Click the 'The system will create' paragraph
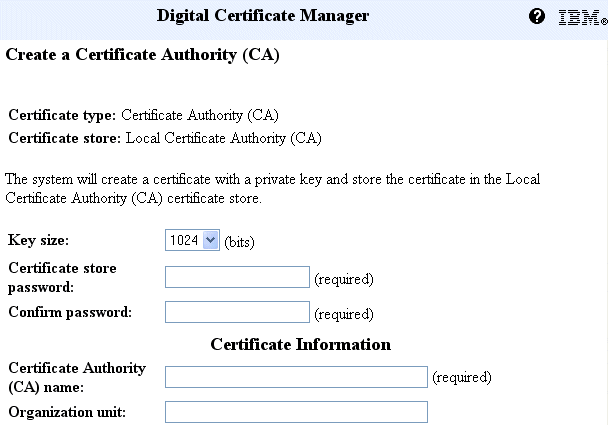The height and width of the screenshot is (425, 608). click(272, 189)
